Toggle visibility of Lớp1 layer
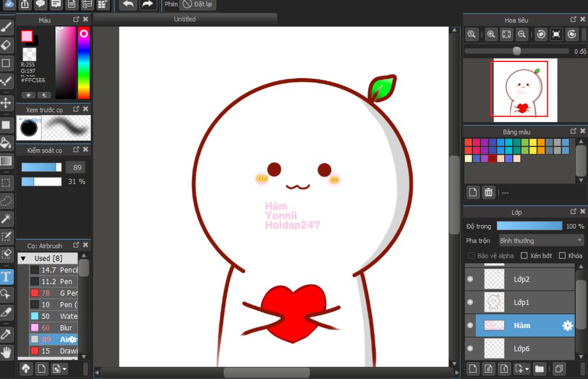588x379 pixels. click(x=470, y=302)
